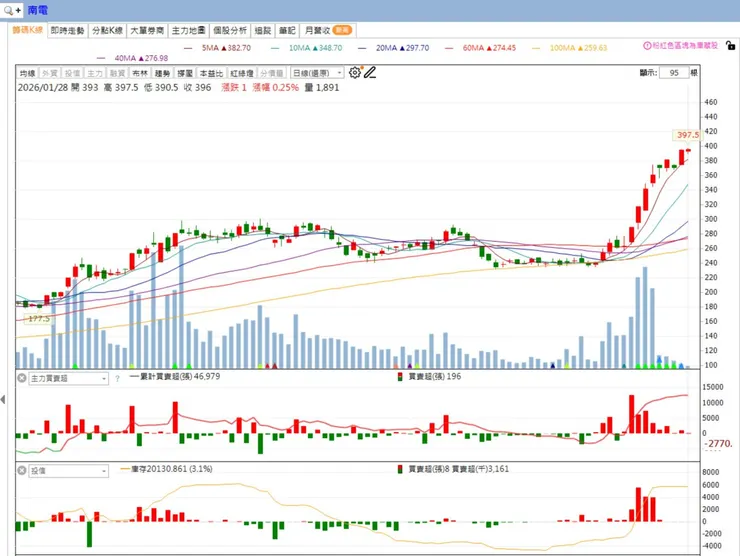
Task: Expand the left side panel arrow
Action: click(x=3, y=400)
